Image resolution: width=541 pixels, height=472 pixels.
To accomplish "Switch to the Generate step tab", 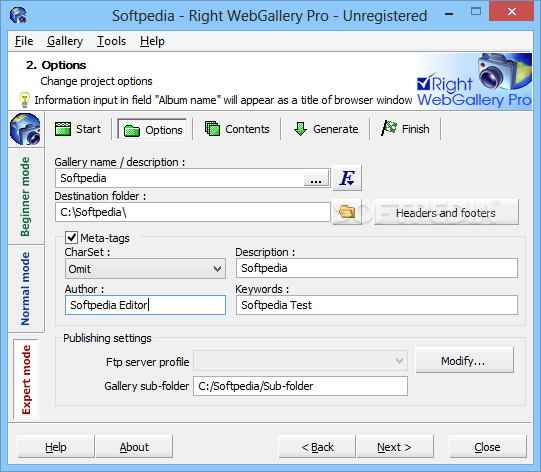I will (326, 129).
